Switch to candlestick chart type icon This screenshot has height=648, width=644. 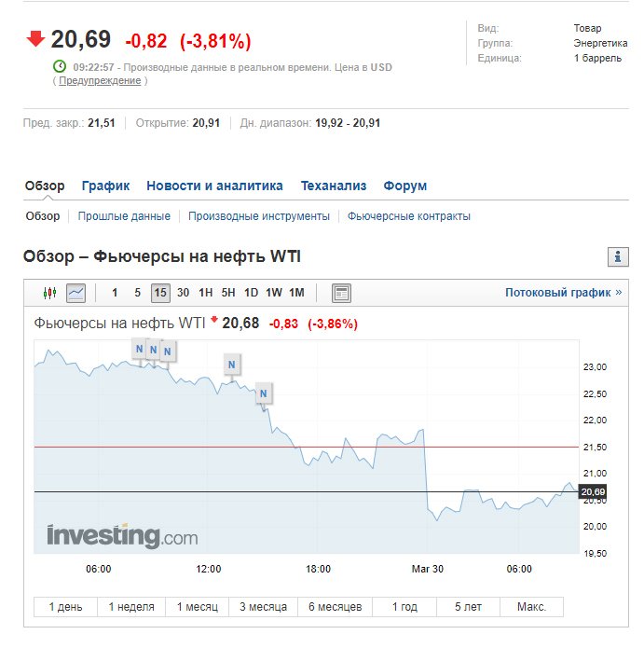[50, 293]
